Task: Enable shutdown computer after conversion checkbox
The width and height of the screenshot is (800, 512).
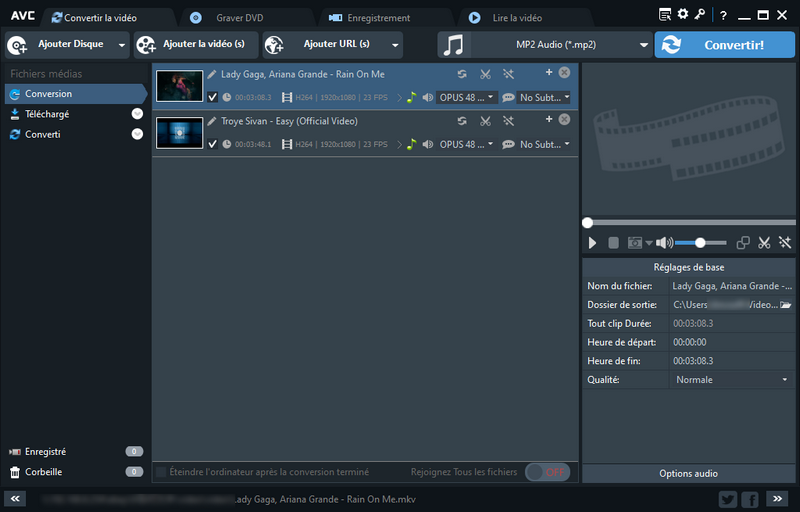Action: [x=161, y=472]
